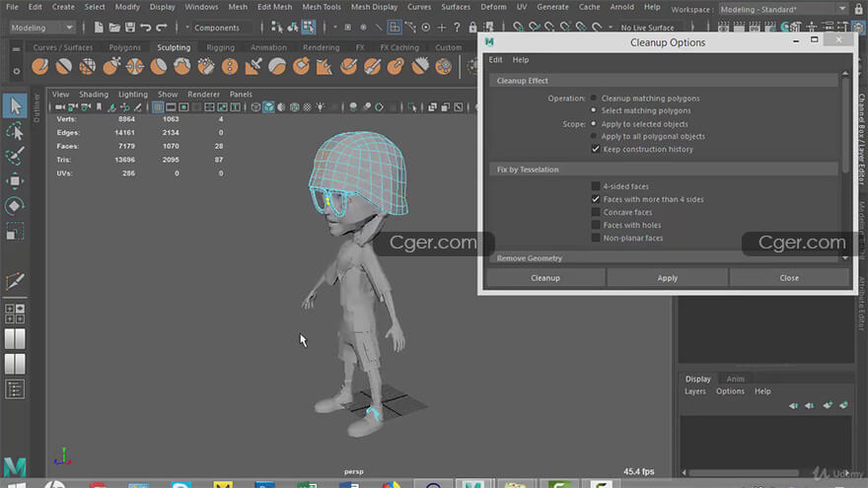Click the Close button in Cleanup Options

point(789,278)
